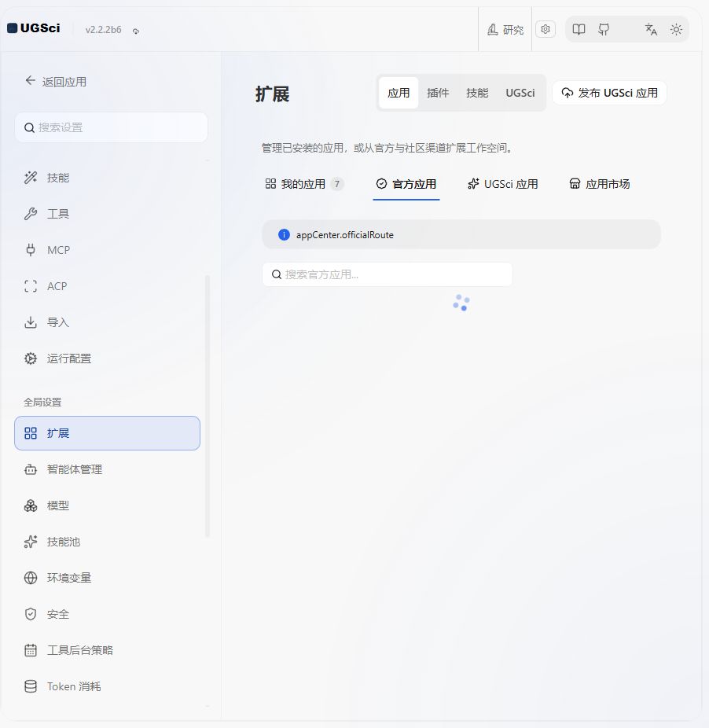
Task: Click 发布 UGSci 应用 button
Action: [610, 93]
